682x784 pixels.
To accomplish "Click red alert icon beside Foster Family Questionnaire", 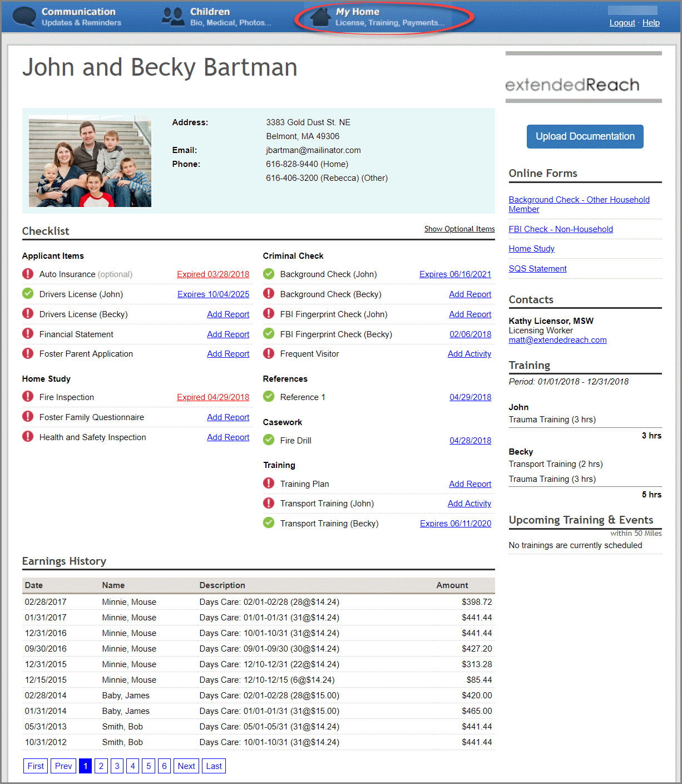I will click(28, 416).
